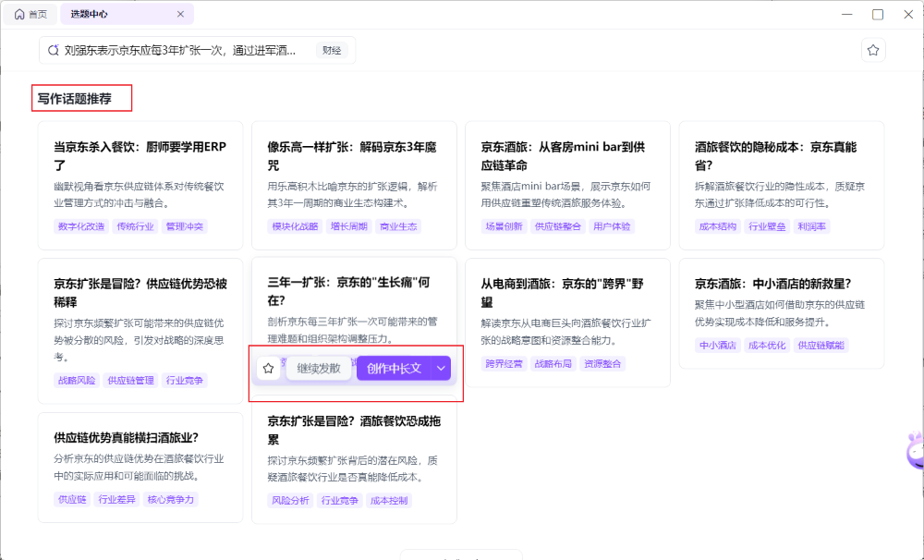Click the 中小酒店 tag
The height and width of the screenshot is (560, 924).
click(x=718, y=346)
